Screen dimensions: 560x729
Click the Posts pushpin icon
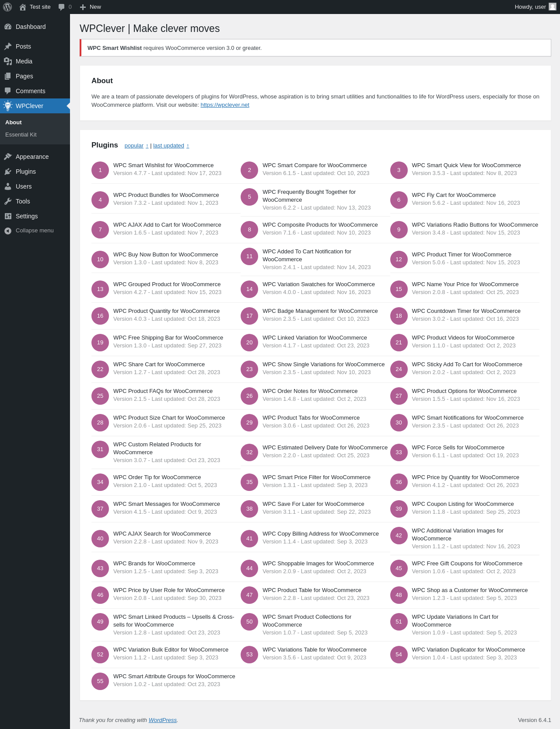pos(8,46)
